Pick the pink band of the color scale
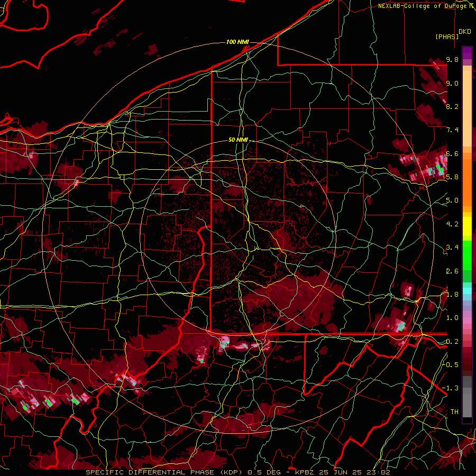The width and height of the screenshot is (476, 476). pyautogui.click(x=467, y=321)
